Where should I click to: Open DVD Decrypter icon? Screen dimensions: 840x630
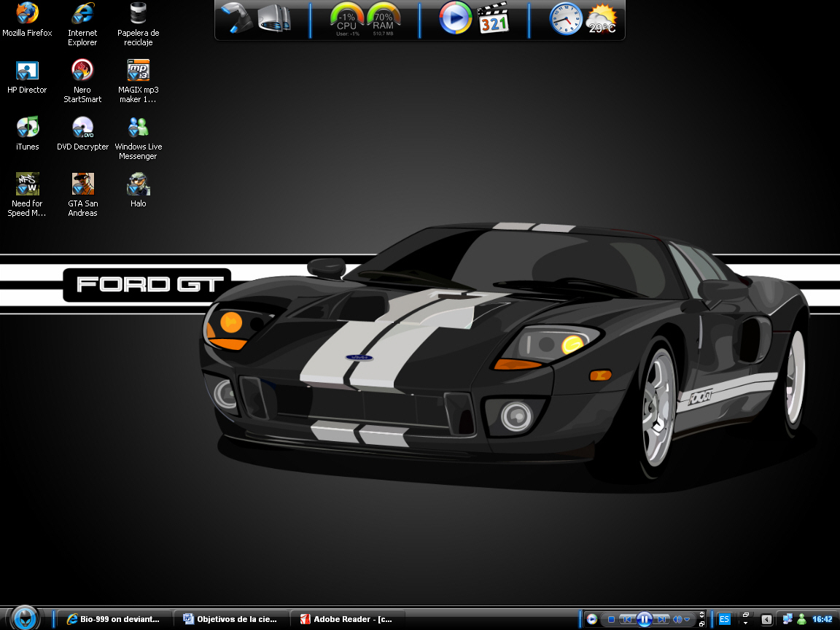(x=82, y=134)
